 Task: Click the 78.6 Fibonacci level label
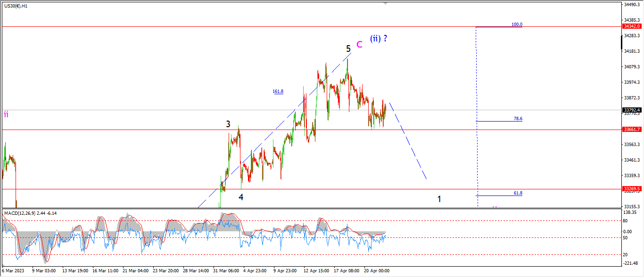tap(518, 119)
